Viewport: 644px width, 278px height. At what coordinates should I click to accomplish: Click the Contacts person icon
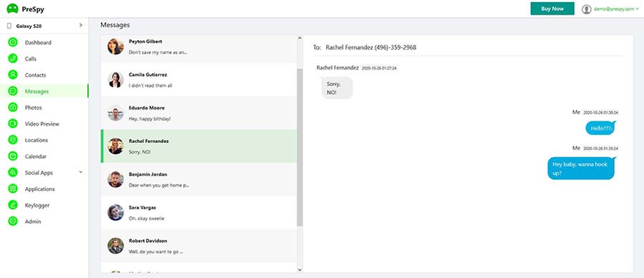click(x=13, y=75)
